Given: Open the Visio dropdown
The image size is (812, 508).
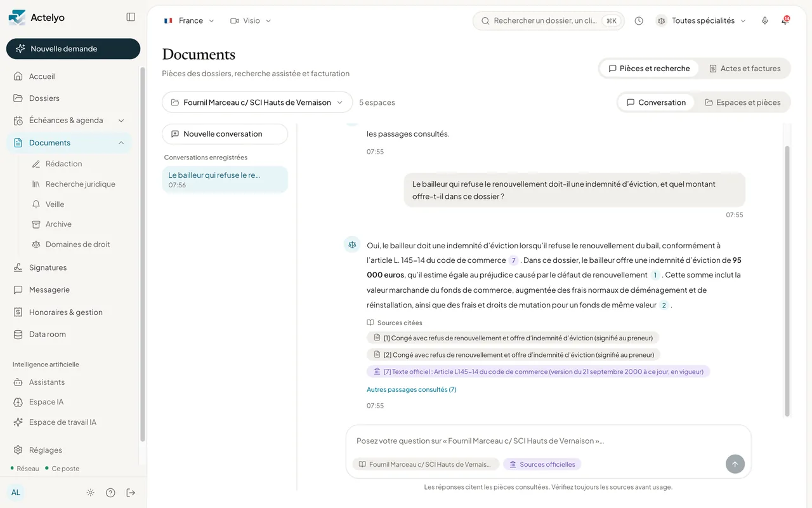Looking at the screenshot, I should 251,21.
